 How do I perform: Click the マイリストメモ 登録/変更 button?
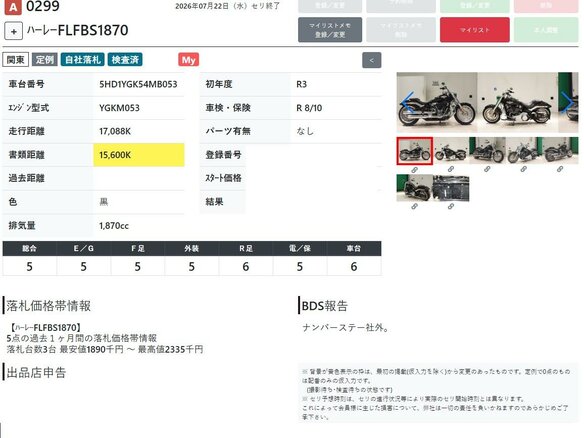[330, 30]
